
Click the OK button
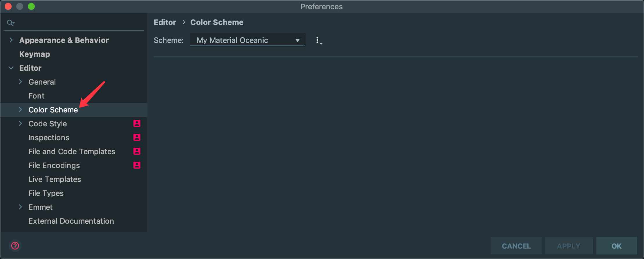pos(616,246)
